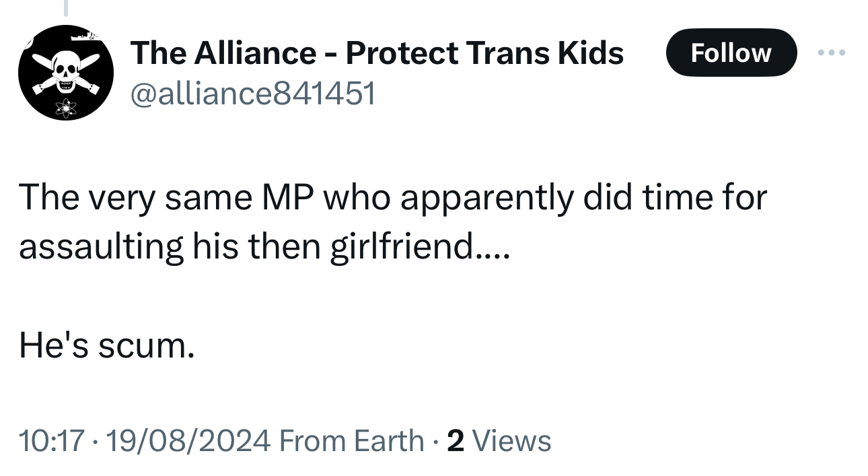Image resolution: width=868 pixels, height=476 pixels.
Task: Click the word "Views" in the footer
Action: click(512, 441)
